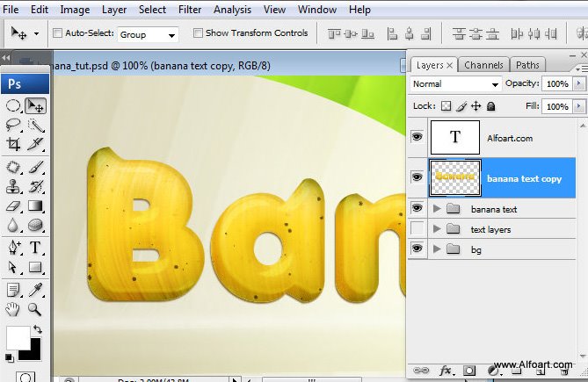The height and width of the screenshot is (382, 588).
Task: Select the Pen tool
Action: (x=14, y=248)
